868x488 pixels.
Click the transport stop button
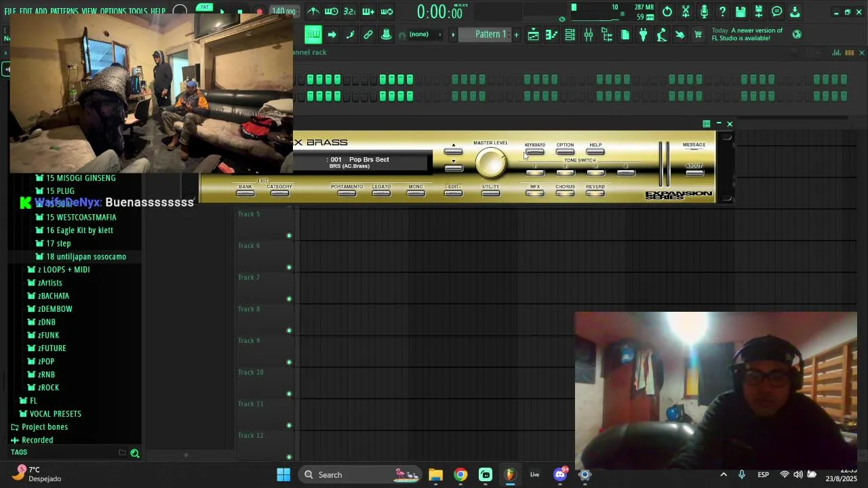(x=240, y=12)
